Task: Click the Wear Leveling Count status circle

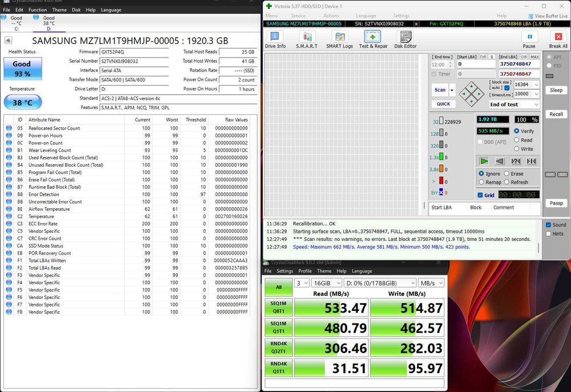Action: [x=9, y=150]
